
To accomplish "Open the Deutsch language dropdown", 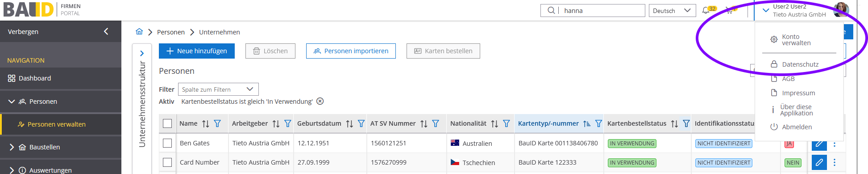I will [x=672, y=11].
